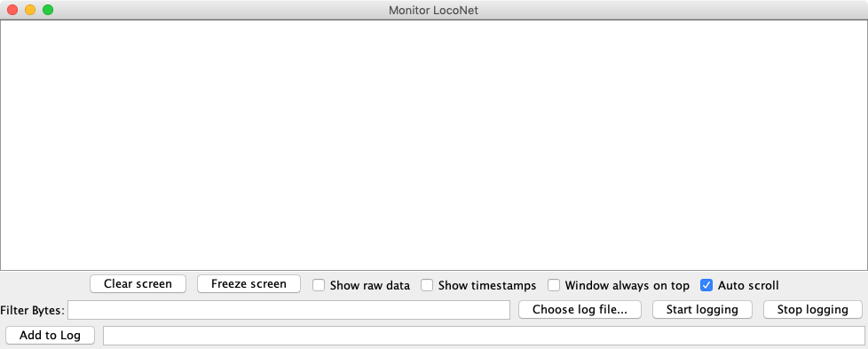Click inside the empty LocoNet monitor text area
Screen dimensions: 868x349
tap(434, 145)
